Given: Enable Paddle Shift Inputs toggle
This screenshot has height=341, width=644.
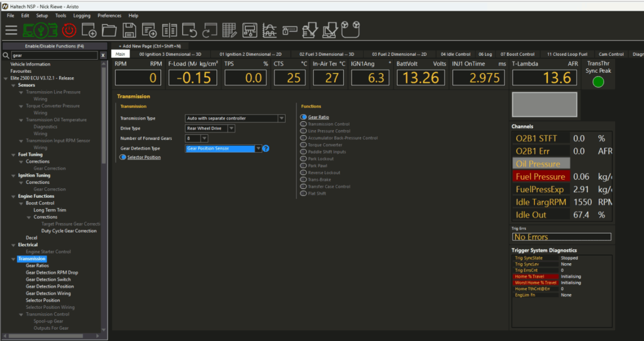Looking at the screenshot, I should click(x=304, y=152).
